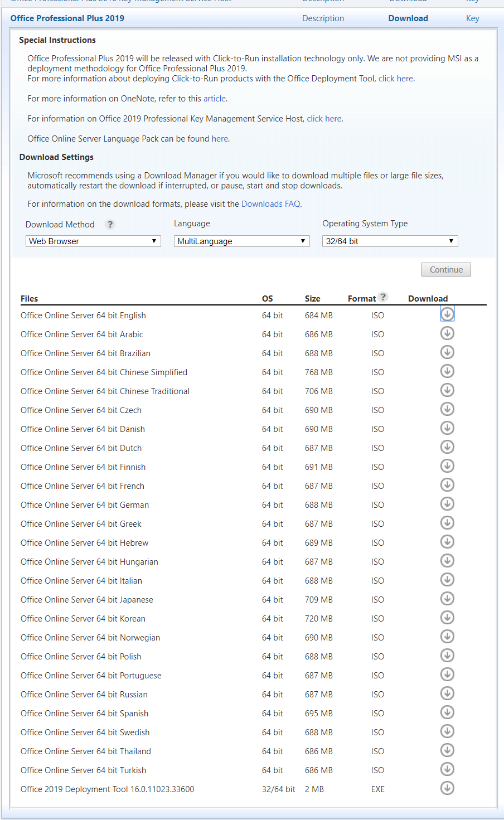504x820 pixels.
Task: Download Office Online Server Turkish
Action: click(447, 769)
